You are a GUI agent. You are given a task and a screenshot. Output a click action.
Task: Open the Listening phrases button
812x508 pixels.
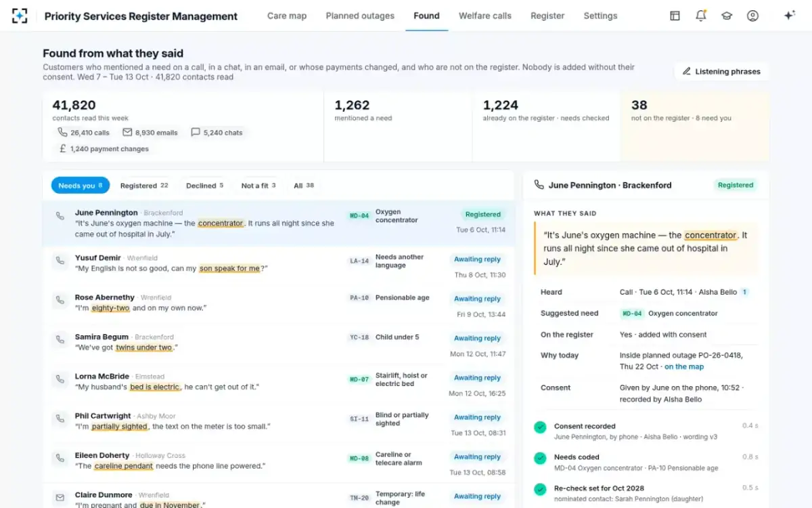click(x=721, y=71)
